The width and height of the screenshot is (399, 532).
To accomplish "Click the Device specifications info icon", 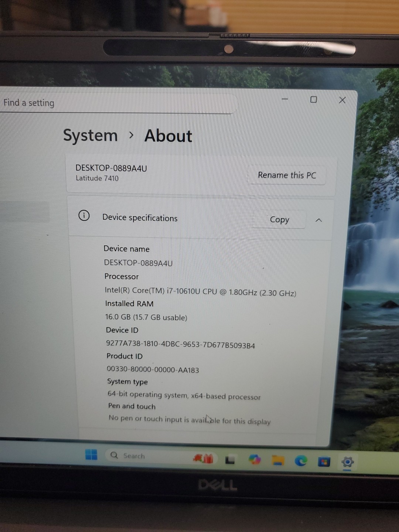I will coord(84,215).
